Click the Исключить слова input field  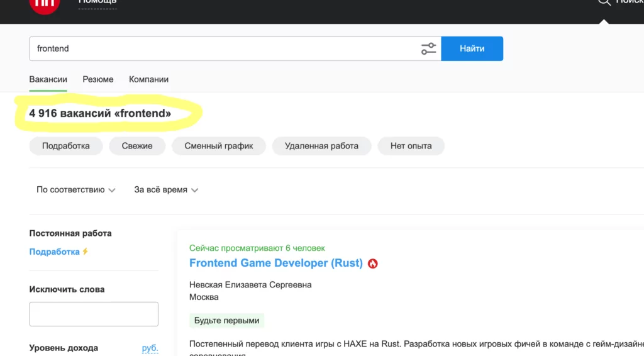[x=94, y=314]
